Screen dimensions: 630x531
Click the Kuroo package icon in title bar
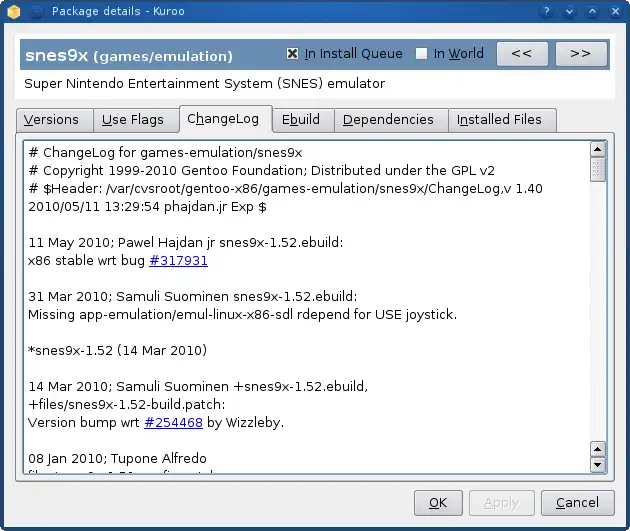click(13, 11)
